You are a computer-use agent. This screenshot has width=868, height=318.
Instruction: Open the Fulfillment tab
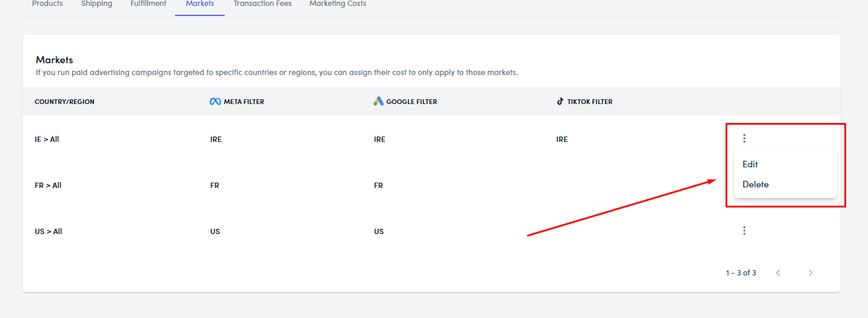click(148, 4)
